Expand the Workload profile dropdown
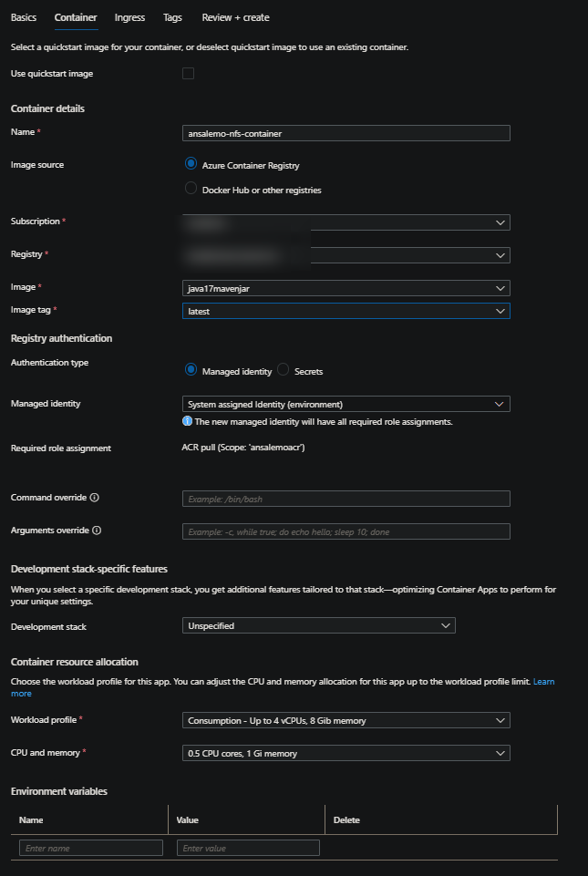 [346, 721]
